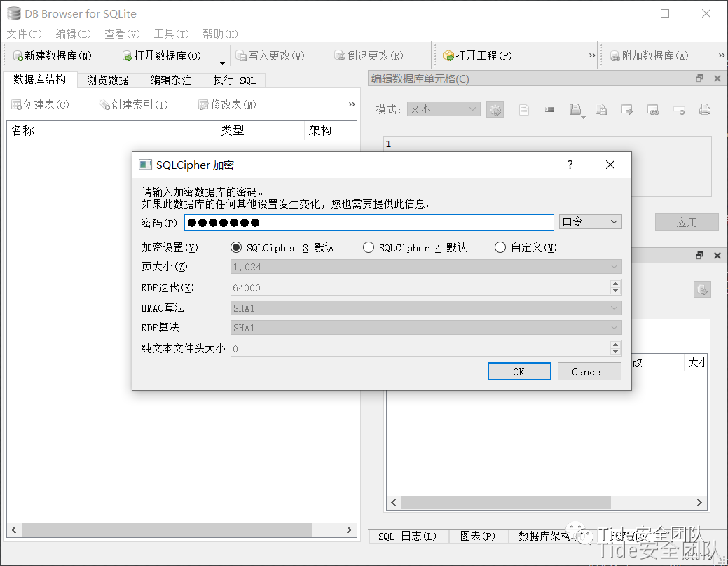
Task: Click the 类型 column header
Action: coord(261,130)
